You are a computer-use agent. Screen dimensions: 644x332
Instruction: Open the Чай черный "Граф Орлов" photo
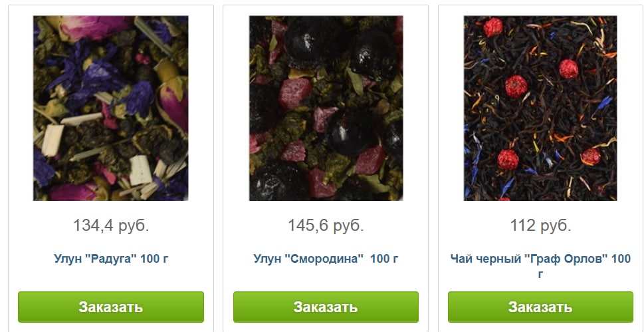coord(540,108)
